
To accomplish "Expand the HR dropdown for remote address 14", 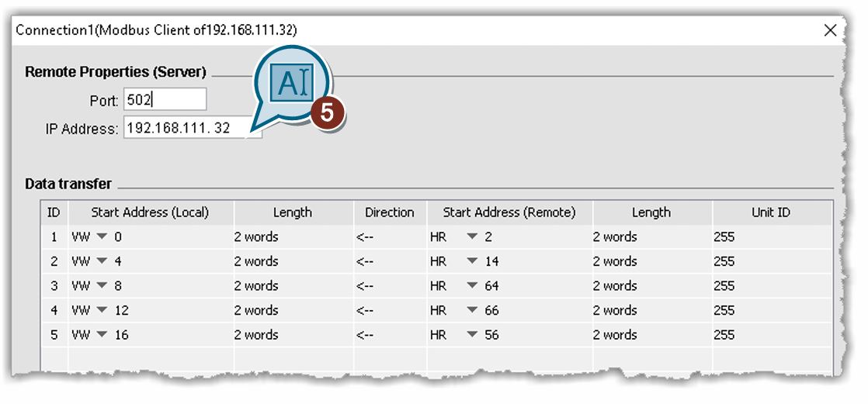I will click(472, 261).
